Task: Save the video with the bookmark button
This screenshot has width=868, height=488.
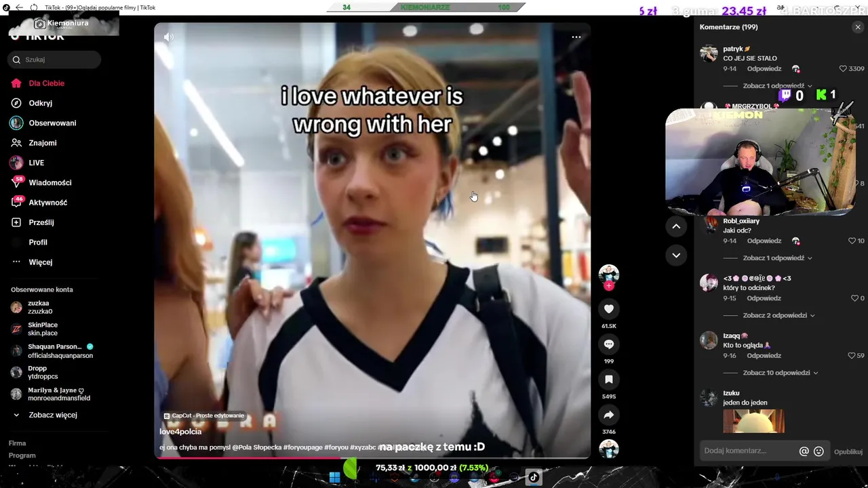Action: tap(609, 380)
